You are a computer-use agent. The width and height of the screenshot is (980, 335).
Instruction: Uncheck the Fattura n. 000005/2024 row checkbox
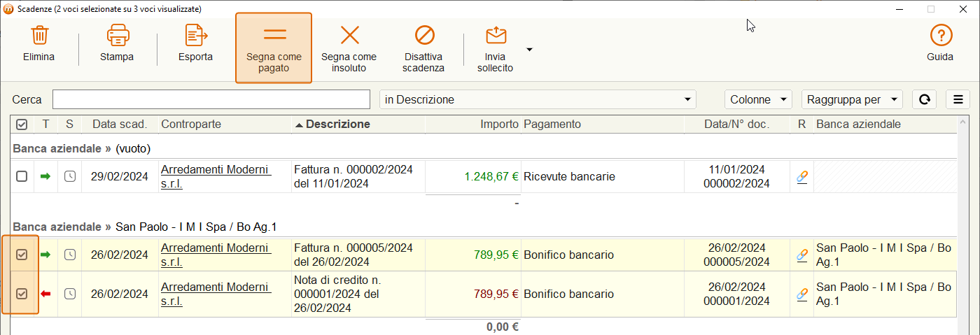coord(22,255)
